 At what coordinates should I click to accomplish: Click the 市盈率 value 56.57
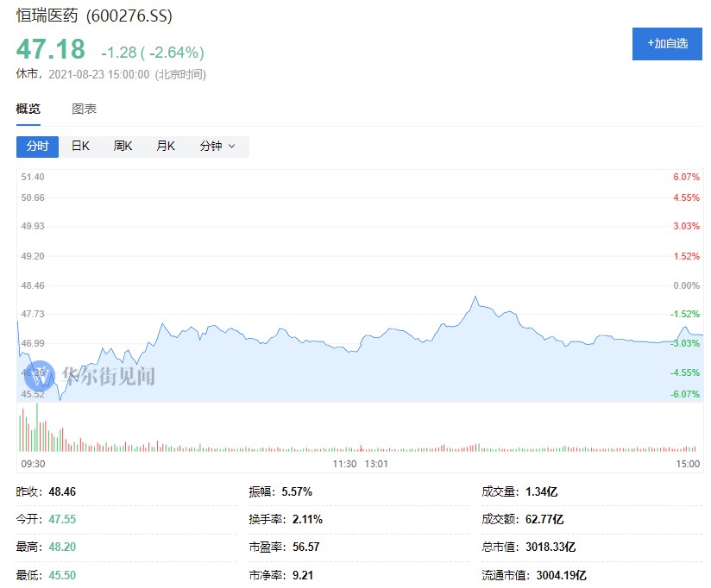point(306,547)
